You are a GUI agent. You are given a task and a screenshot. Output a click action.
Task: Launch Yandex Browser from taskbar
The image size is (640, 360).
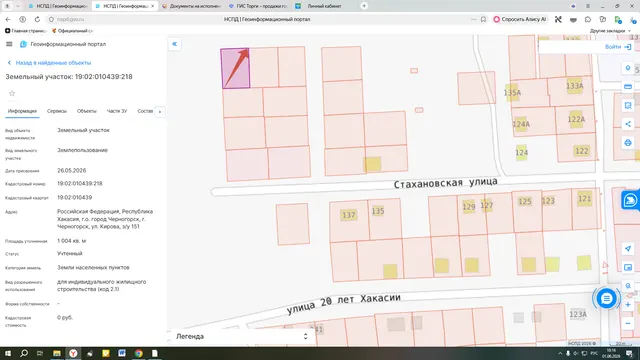[x=73, y=353]
